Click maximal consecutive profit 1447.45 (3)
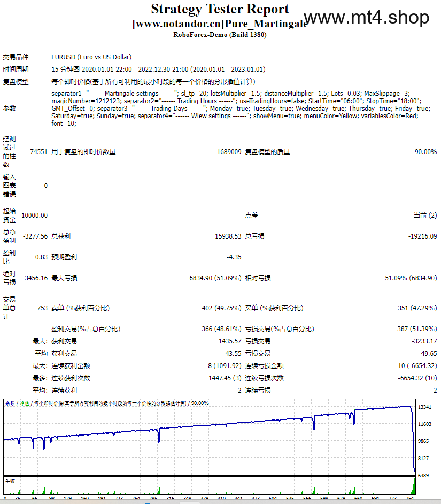Screen dimensions: 441x504 (225, 378)
